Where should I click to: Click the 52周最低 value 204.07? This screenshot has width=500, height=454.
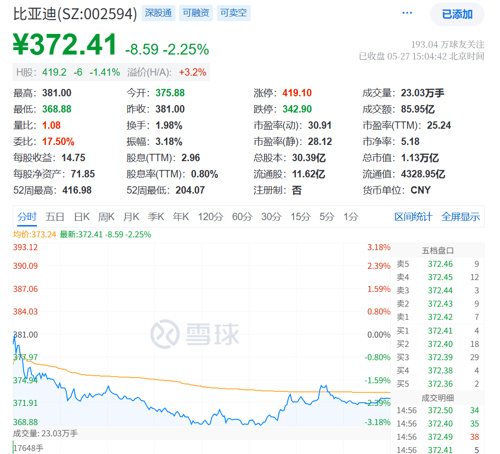(x=190, y=190)
